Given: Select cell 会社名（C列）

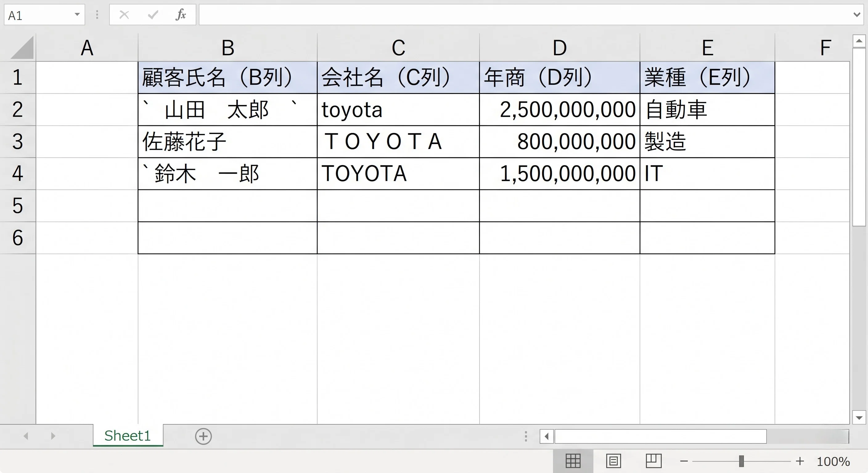Looking at the screenshot, I should [x=398, y=77].
